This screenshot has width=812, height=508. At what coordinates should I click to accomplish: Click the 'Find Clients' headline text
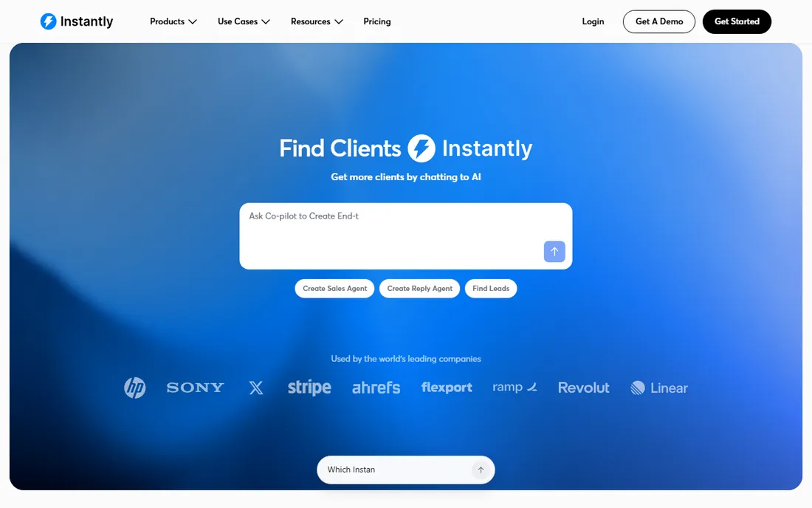[x=340, y=148]
